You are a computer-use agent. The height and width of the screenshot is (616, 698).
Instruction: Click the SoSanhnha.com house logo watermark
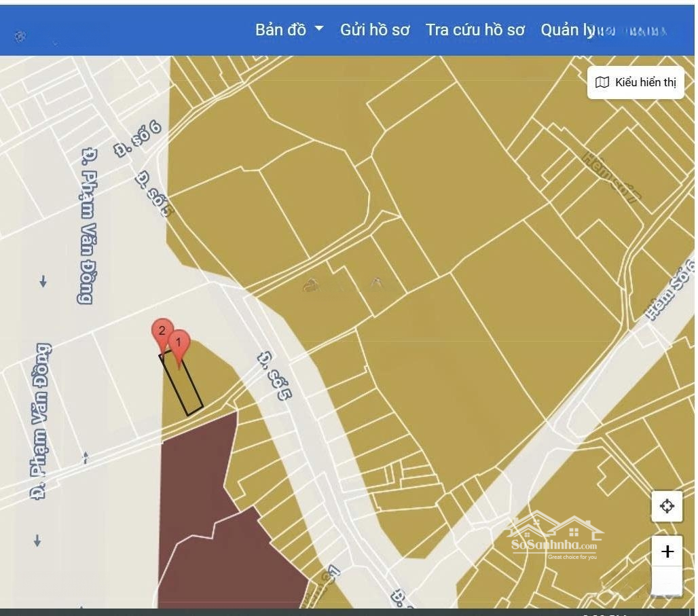(x=555, y=536)
